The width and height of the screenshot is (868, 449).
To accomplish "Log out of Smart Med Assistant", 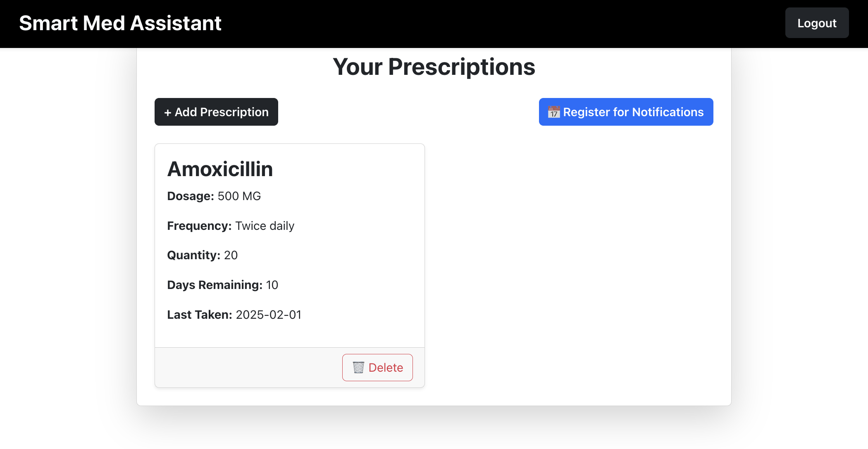I will [x=816, y=23].
